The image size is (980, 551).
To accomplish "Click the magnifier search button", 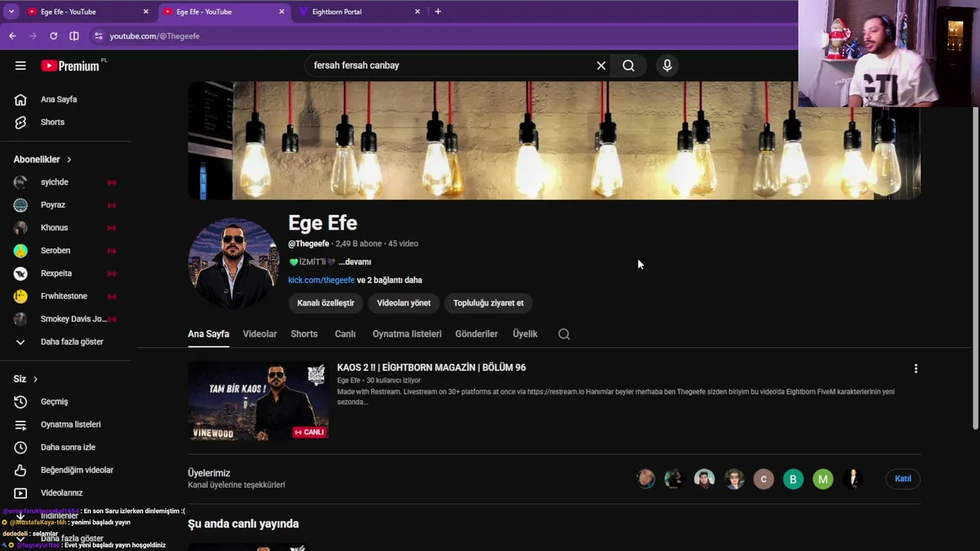I will [629, 66].
